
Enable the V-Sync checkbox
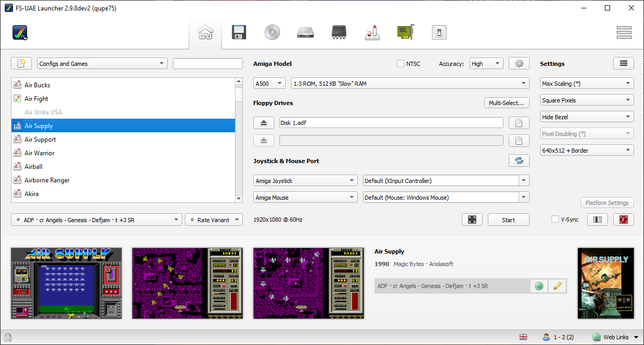tap(555, 220)
